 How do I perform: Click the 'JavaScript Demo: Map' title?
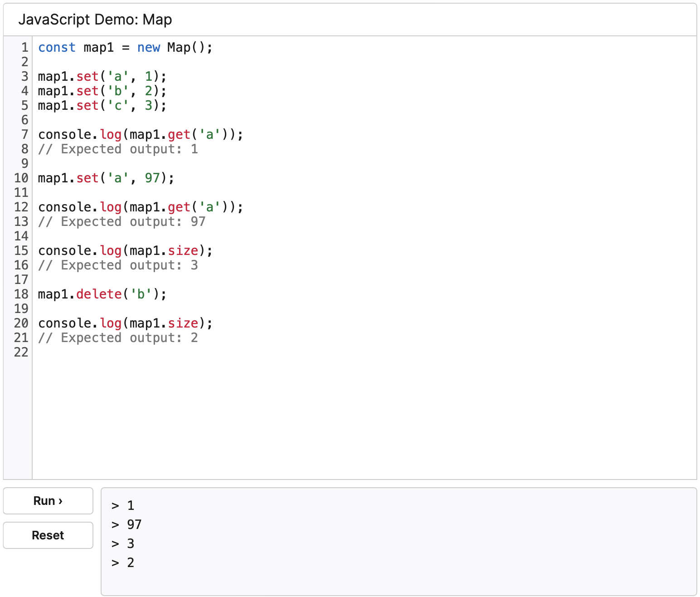click(x=95, y=20)
